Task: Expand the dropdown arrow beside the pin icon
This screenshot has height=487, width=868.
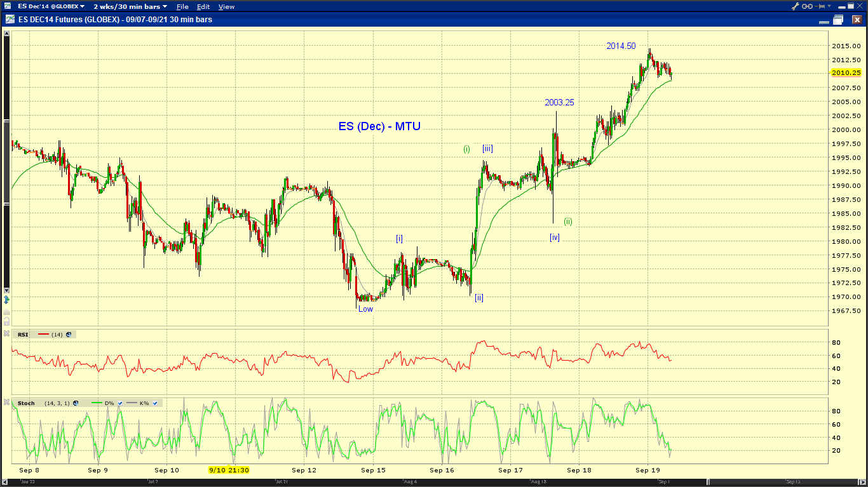Action: 829,6
